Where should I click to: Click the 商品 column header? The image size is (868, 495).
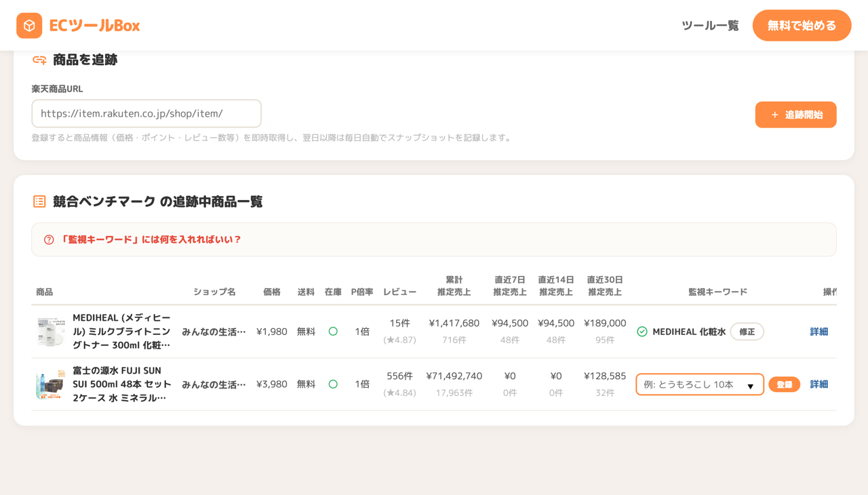pos(45,292)
